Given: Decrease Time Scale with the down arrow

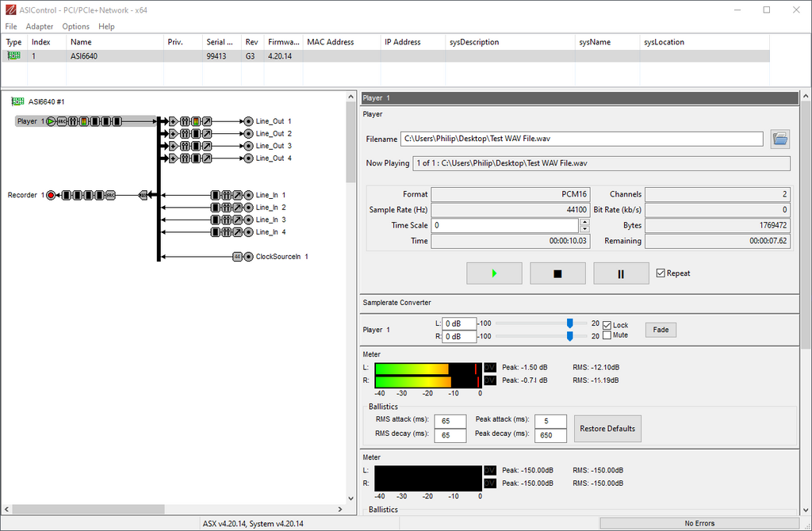Looking at the screenshot, I should coord(584,229).
